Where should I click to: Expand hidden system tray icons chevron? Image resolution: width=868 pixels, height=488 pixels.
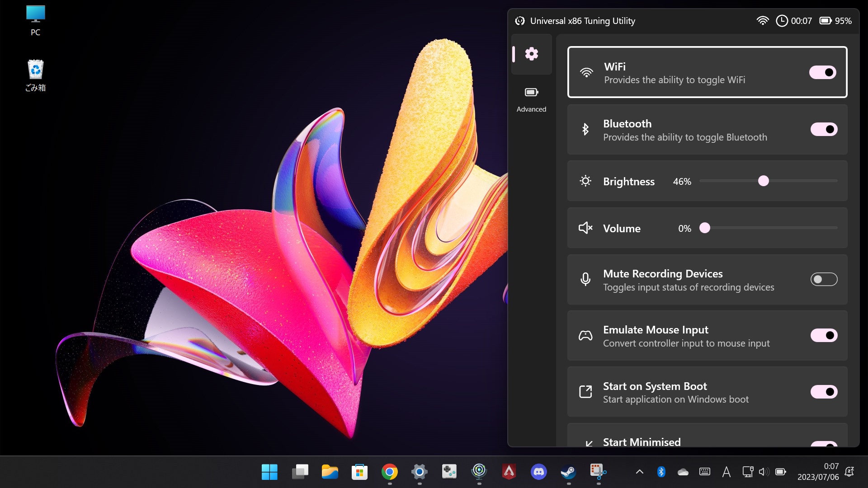pyautogui.click(x=639, y=472)
